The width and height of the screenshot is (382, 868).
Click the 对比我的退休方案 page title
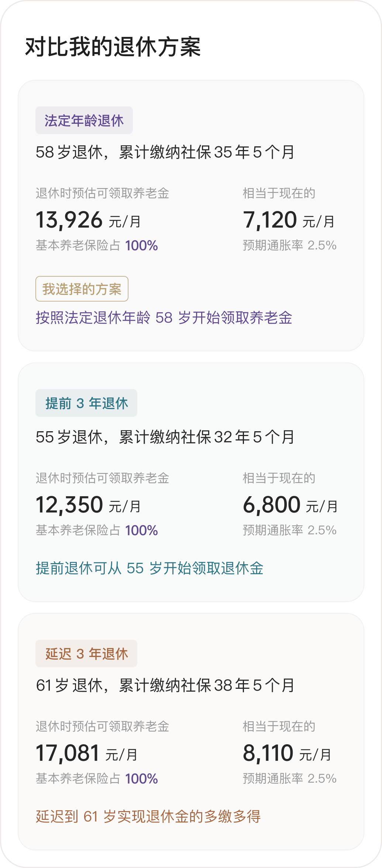coord(113,47)
